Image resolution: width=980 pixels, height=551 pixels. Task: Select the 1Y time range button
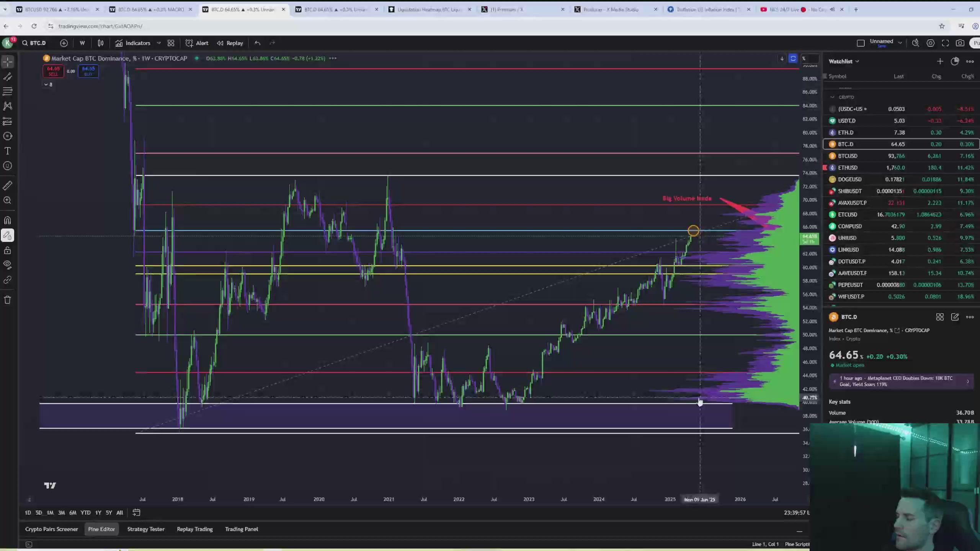tap(98, 513)
